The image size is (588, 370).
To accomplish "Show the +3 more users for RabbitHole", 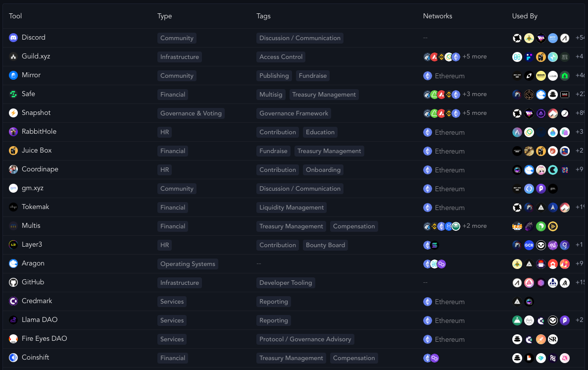I will point(580,132).
